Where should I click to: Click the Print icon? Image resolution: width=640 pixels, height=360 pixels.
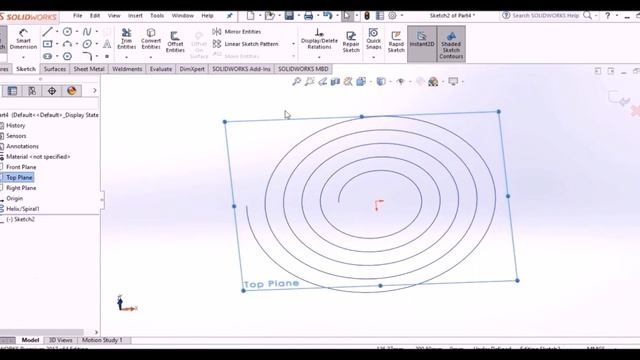309,16
